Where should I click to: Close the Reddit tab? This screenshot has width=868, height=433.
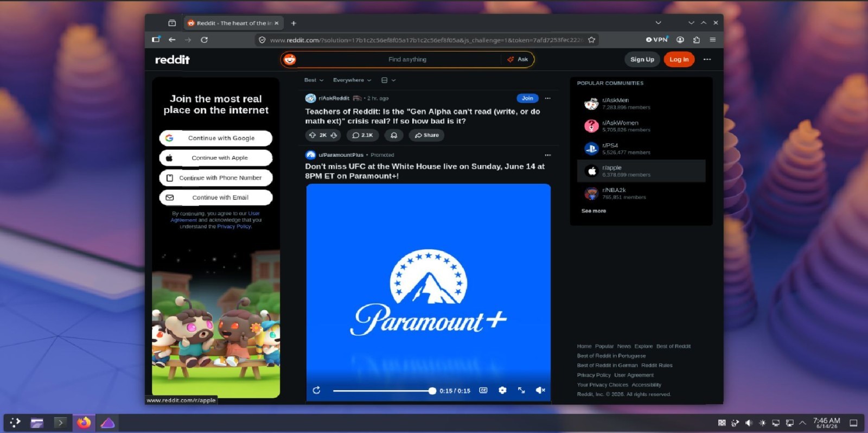click(277, 23)
